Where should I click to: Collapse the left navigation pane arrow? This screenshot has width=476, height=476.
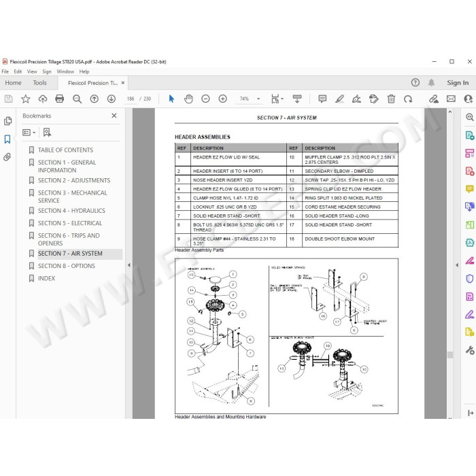pos(129,265)
